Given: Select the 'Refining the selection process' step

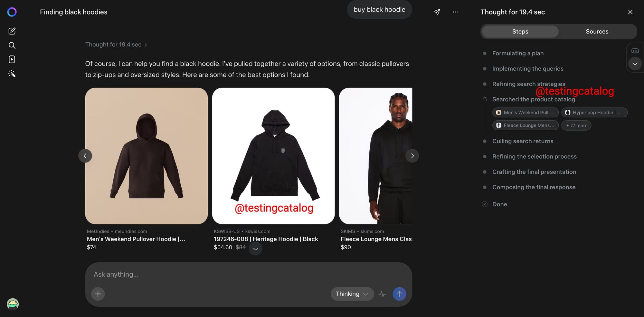Looking at the screenshot, I should point(535,156).
